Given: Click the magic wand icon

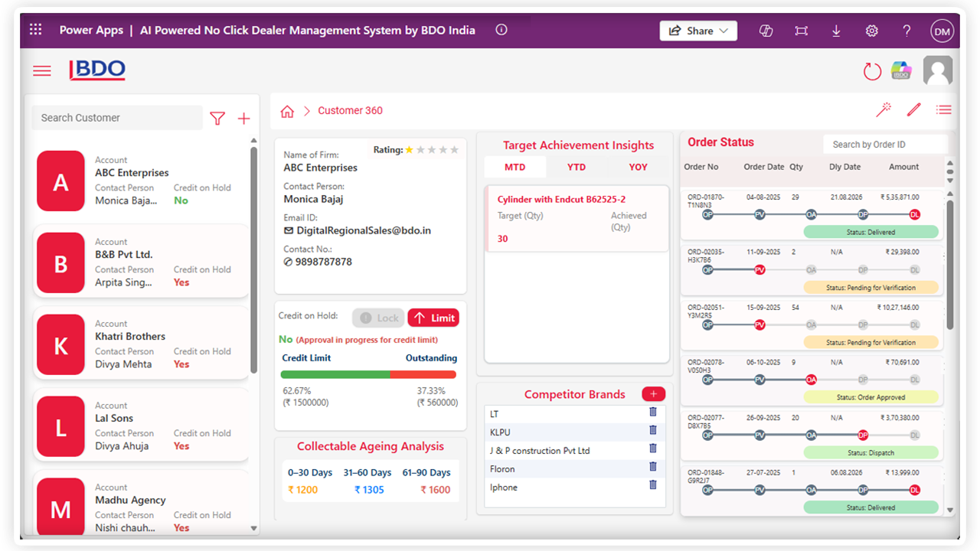Looking at the screenshot, I should point(884,110).
